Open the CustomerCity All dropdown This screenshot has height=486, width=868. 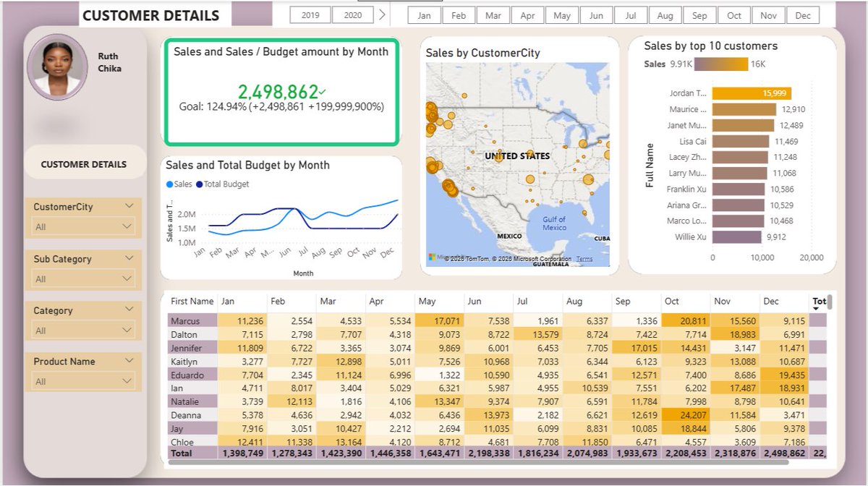point(82,226)
